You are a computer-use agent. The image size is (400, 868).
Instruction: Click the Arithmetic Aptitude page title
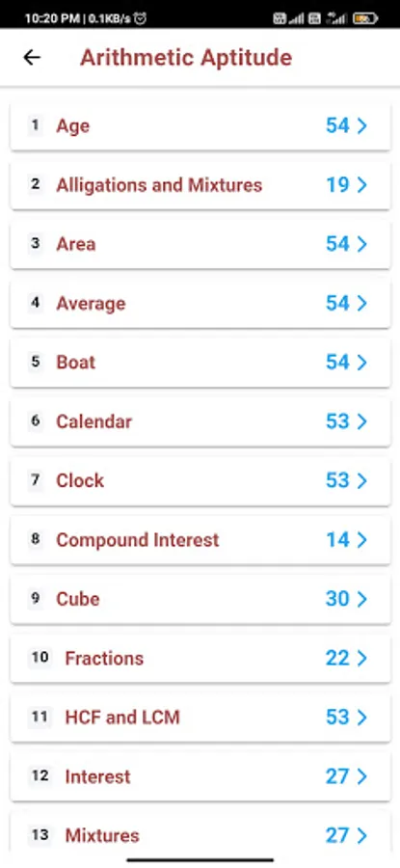(x=186, y=58)
